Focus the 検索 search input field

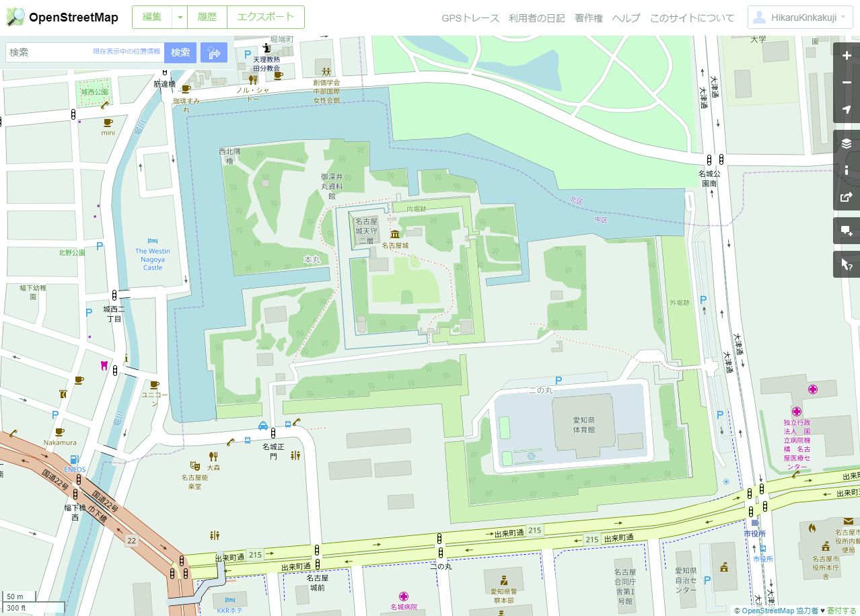click(85, 52)
